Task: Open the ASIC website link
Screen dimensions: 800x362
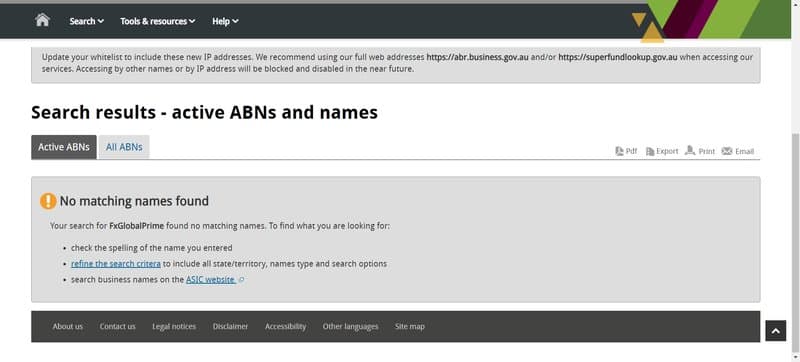Action: tap(210, 279)
